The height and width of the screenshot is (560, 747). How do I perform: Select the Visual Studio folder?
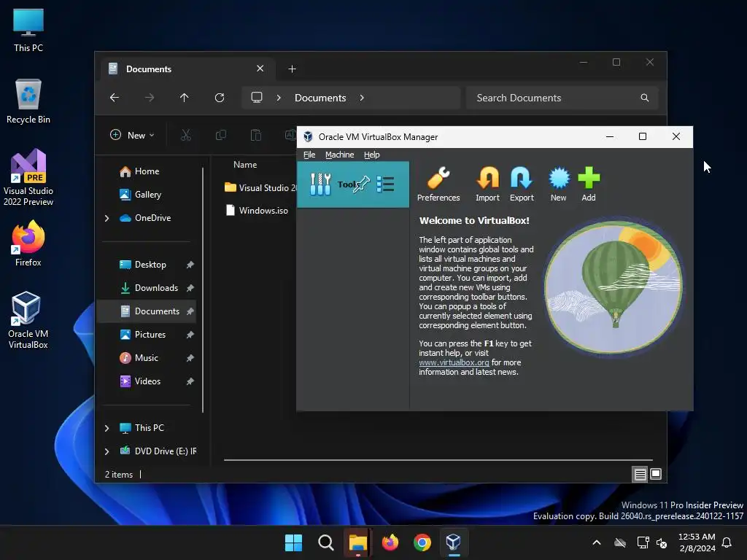tap(260, 187)
